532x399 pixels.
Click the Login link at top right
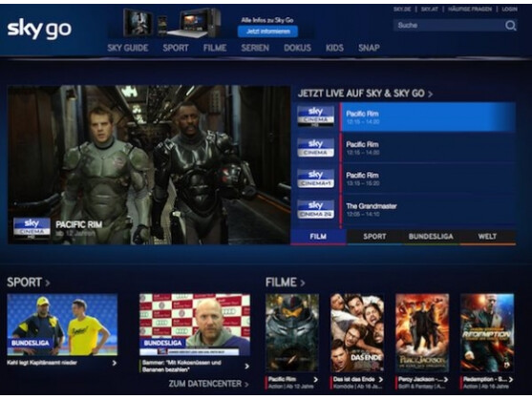[x=509, y=10]
